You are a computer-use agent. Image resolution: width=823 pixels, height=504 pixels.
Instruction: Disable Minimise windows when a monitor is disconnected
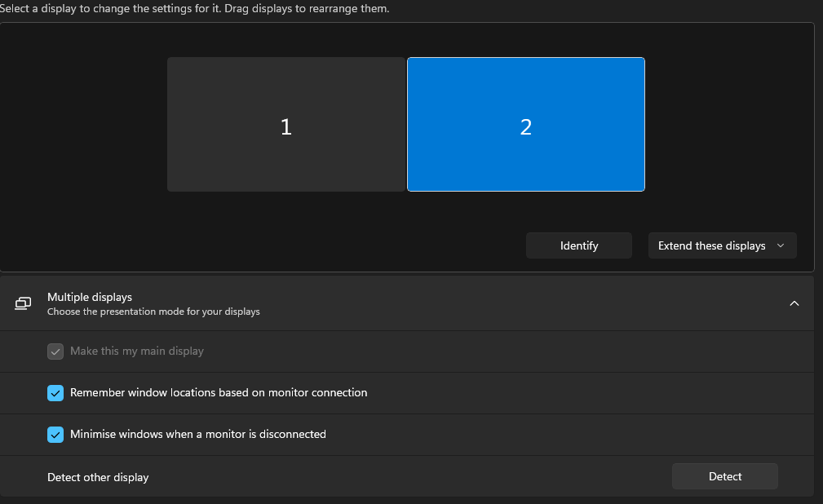point(55,434)
